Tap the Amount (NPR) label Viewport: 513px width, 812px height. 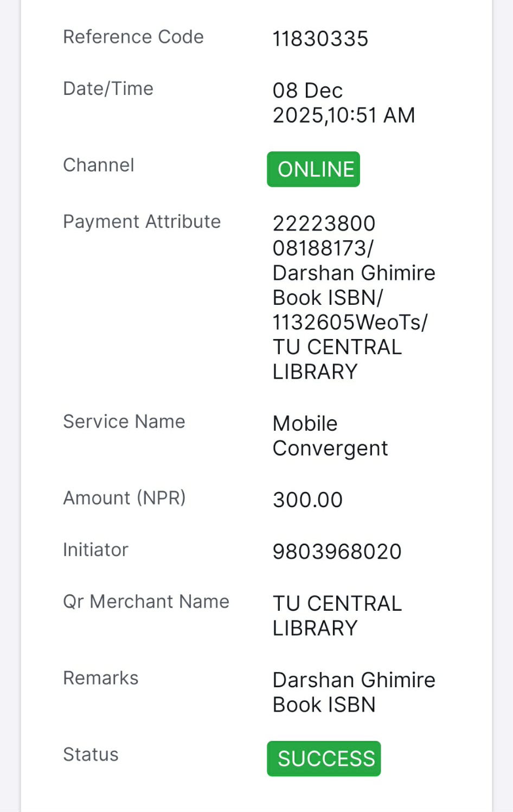124,497
